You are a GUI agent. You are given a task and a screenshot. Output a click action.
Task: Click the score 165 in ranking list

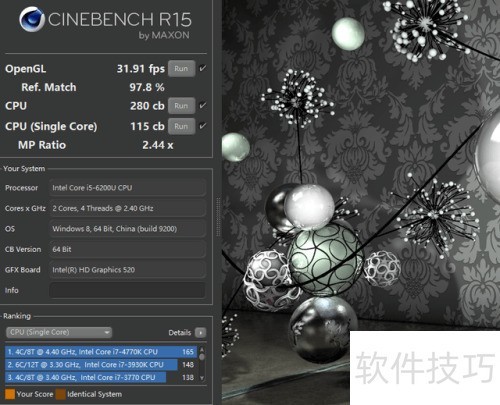coord(188,352)
